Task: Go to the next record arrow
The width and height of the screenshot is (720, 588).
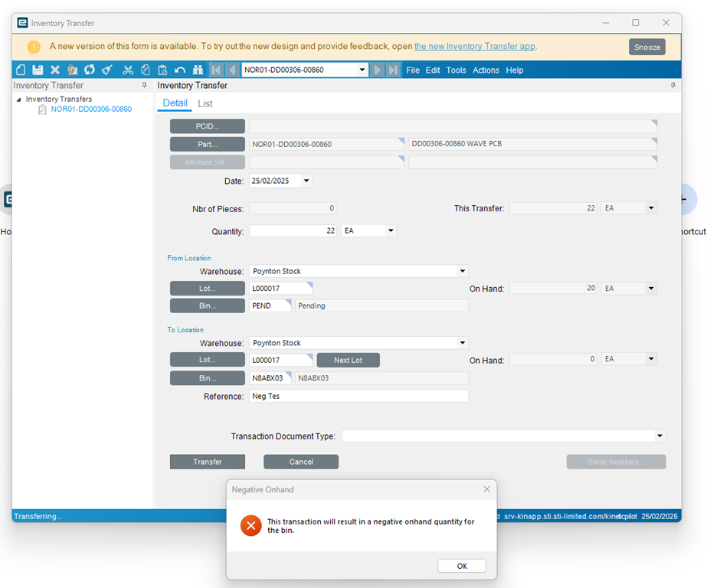Action: [x=378, y=70]
